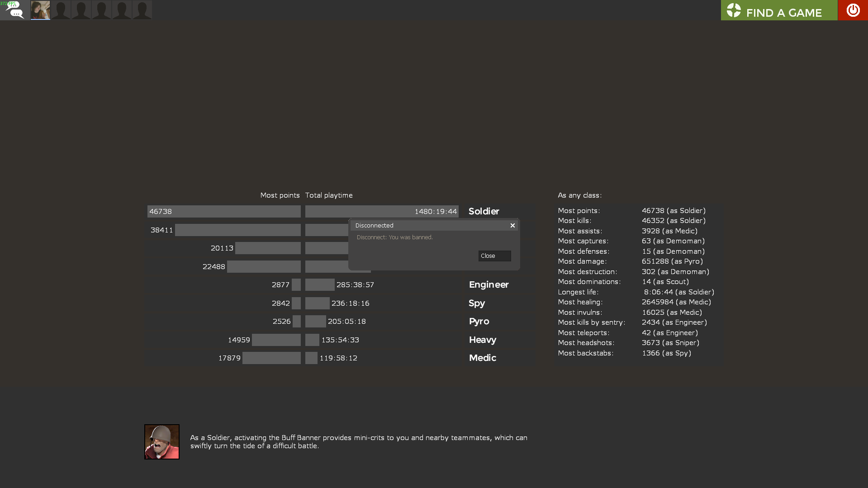Click the 46738 most points bar
The image size is (868, 488).
tap(224, 211)
